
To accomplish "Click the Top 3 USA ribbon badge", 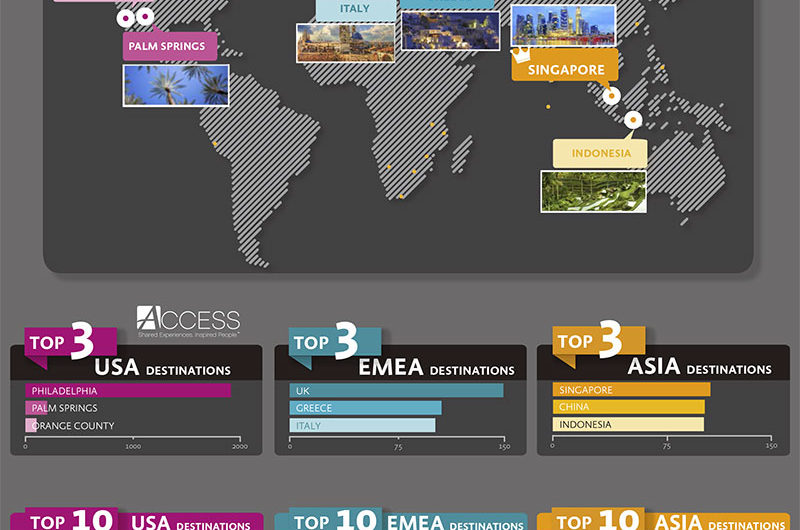I will click(x=60, y=342).
